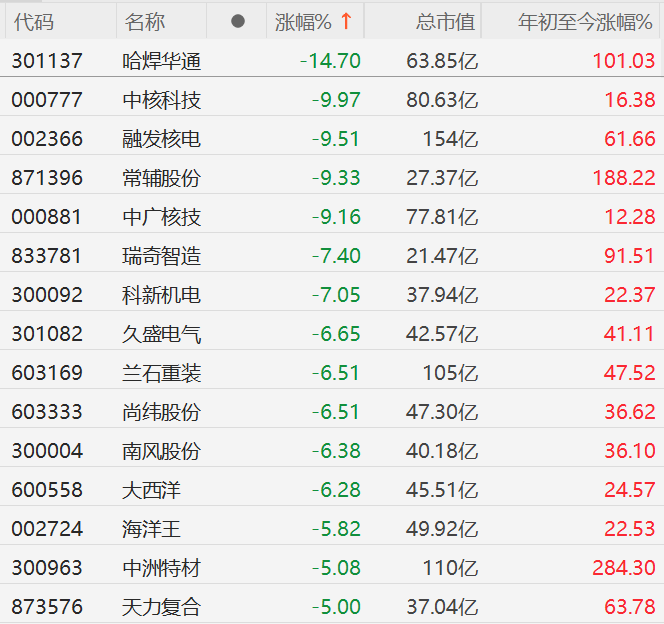Screen dimensions: 664x624
Task: Click change value -9.97
Action: 336,100
